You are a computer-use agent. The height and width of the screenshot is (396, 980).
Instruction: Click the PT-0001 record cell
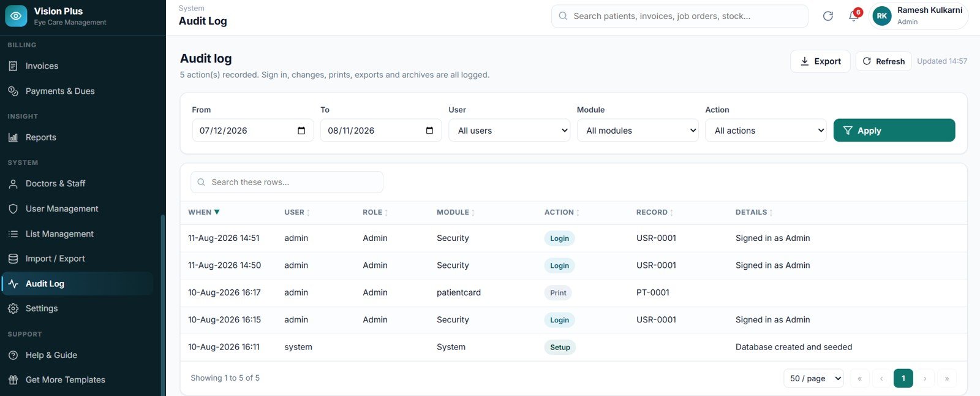tap(653, 292)
